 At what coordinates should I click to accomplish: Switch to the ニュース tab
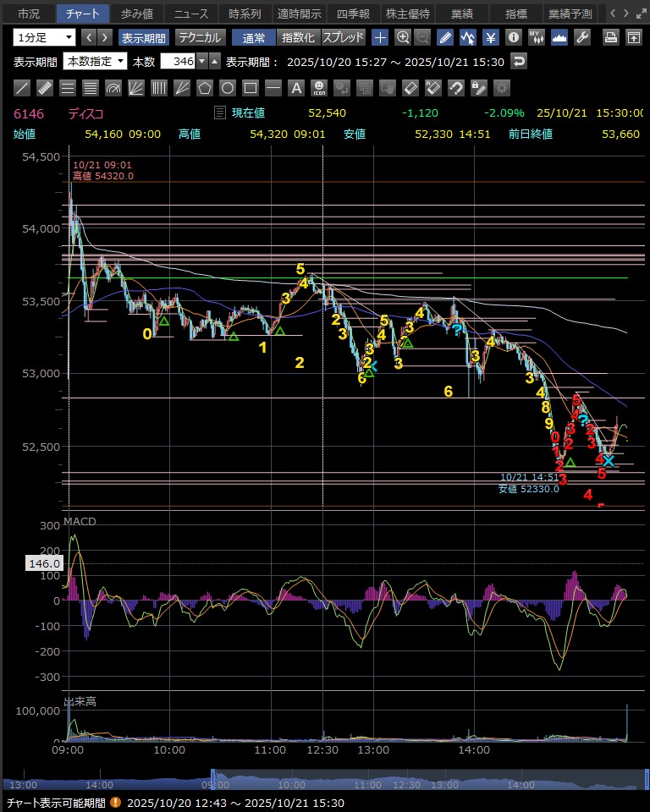pos(191,14)
